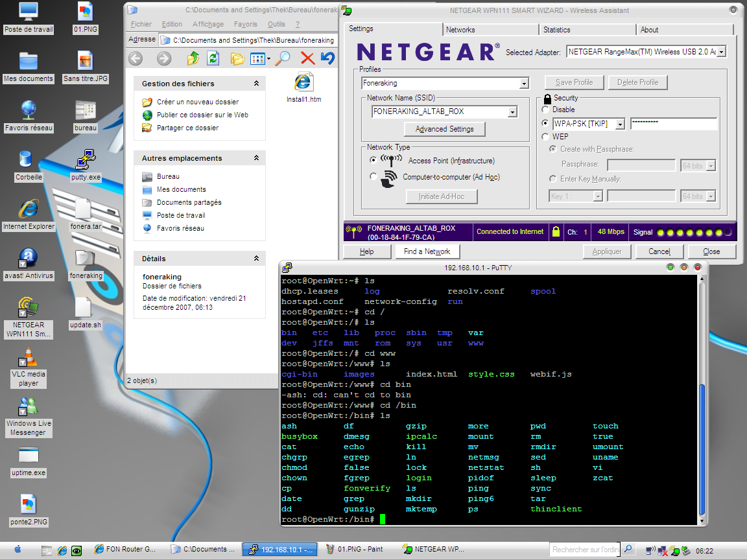Image resolution: width=747 pixels, height=560 pixels.
Task: Select the ponte2.PNG desktop file
Action: [28, 504]
